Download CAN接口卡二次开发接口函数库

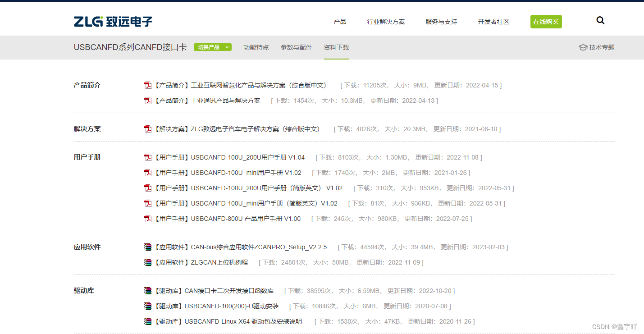click(214, 291)
